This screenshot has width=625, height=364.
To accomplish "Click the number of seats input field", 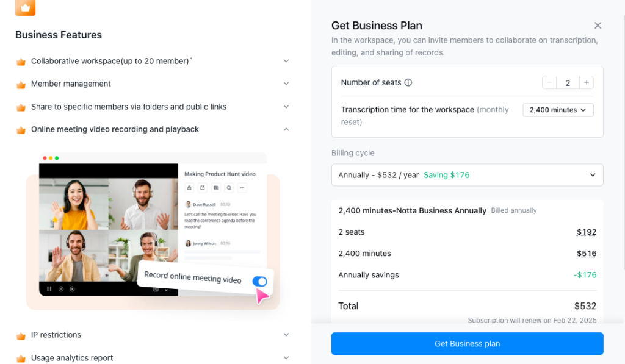I will (568, 83).
